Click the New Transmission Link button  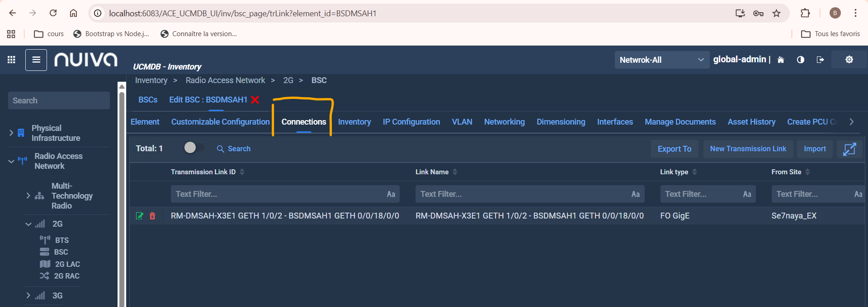[x=748, y=149]
